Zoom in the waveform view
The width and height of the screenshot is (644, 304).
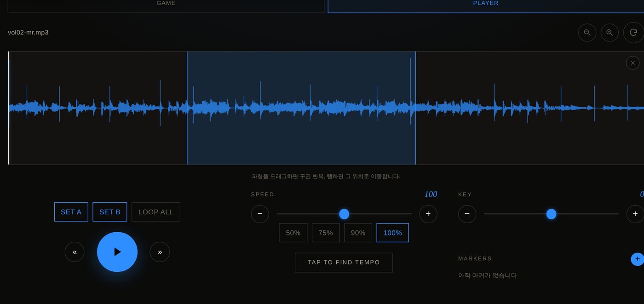(x=609, y=33)
